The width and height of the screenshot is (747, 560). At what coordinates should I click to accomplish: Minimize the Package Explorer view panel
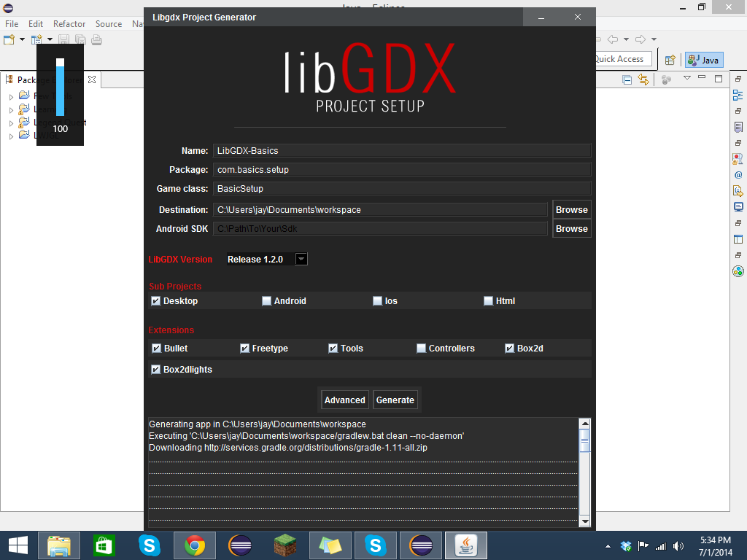pyautogui.click(x=702, y=77)
